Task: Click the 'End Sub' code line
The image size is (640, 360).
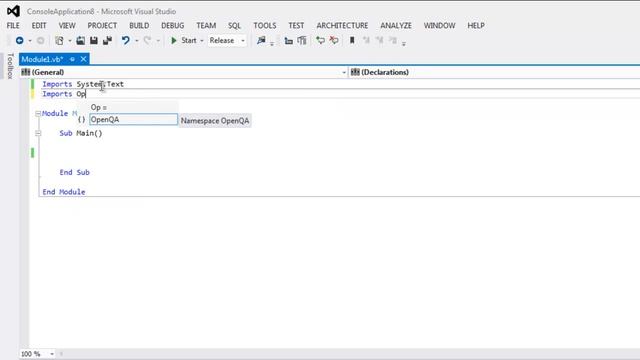Action: pos(74,172)
